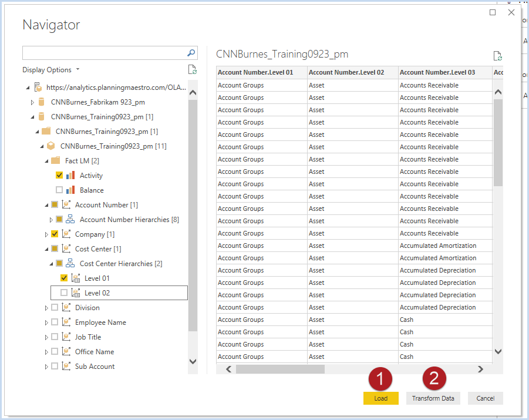Image resolution: width=529 pixels, height=420 pixels.
Task: Close the Navigator dialog
Action: (511, 12)
